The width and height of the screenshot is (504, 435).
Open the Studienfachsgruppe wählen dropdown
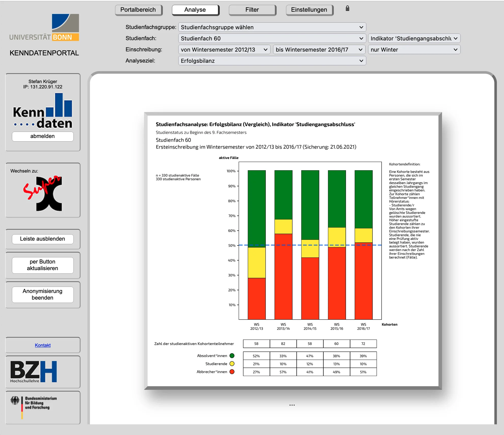coord(272,27)
